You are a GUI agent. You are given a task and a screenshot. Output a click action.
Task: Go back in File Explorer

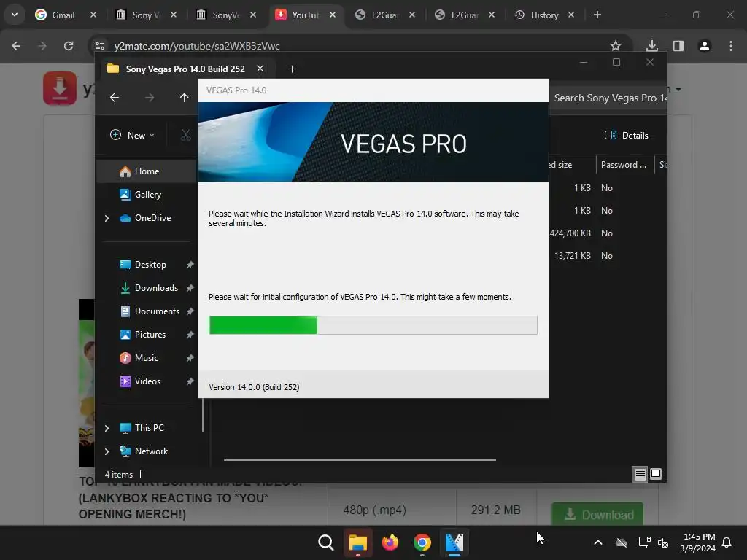point(115,98)
